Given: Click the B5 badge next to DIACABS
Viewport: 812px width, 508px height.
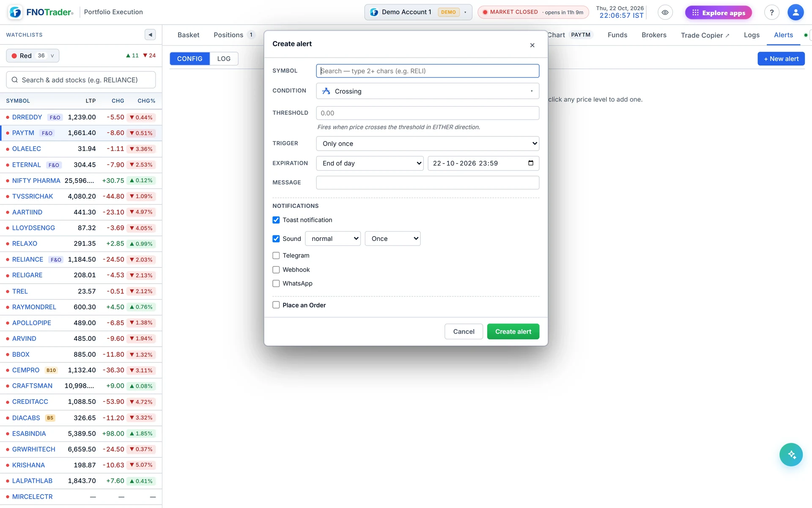Looking at the screenshot, I should 50,418.
